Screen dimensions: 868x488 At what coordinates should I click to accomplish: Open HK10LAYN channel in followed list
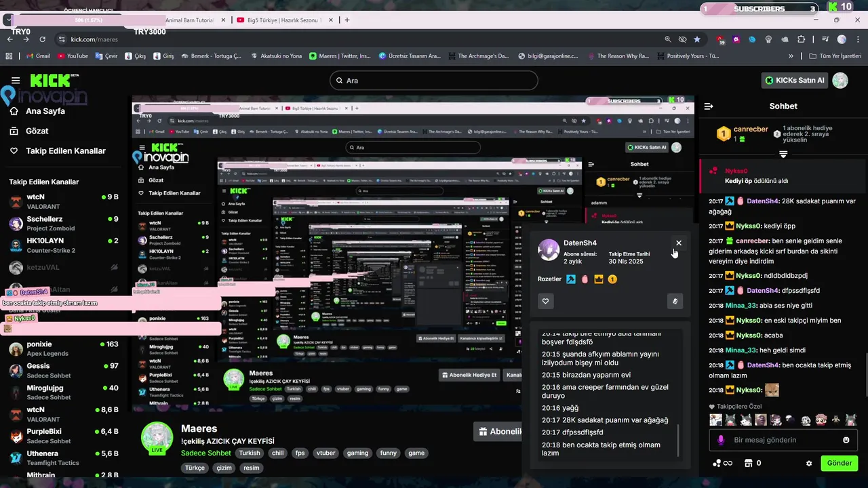64,245
